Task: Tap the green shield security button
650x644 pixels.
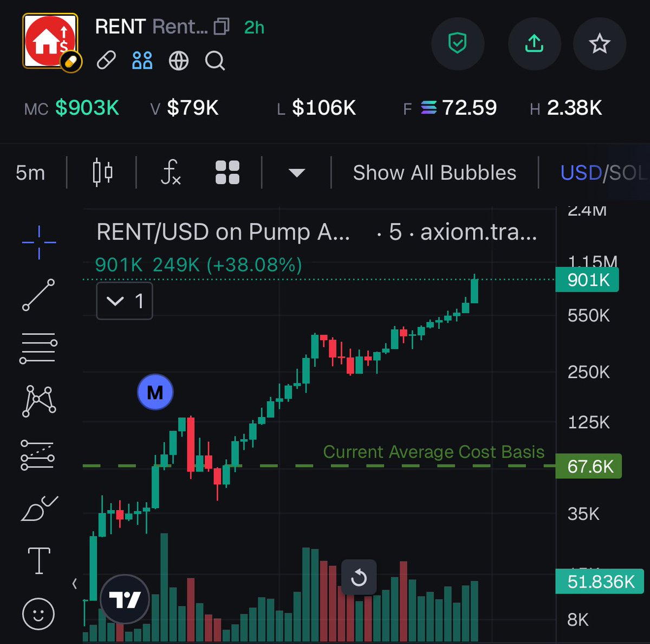Action: [x=458, y=43]
